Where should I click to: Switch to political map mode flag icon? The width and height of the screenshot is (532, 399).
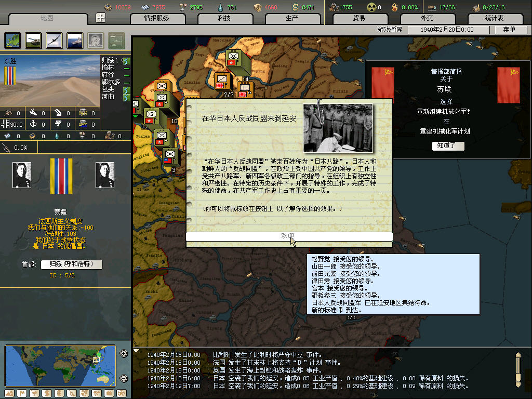pos(22,393)
